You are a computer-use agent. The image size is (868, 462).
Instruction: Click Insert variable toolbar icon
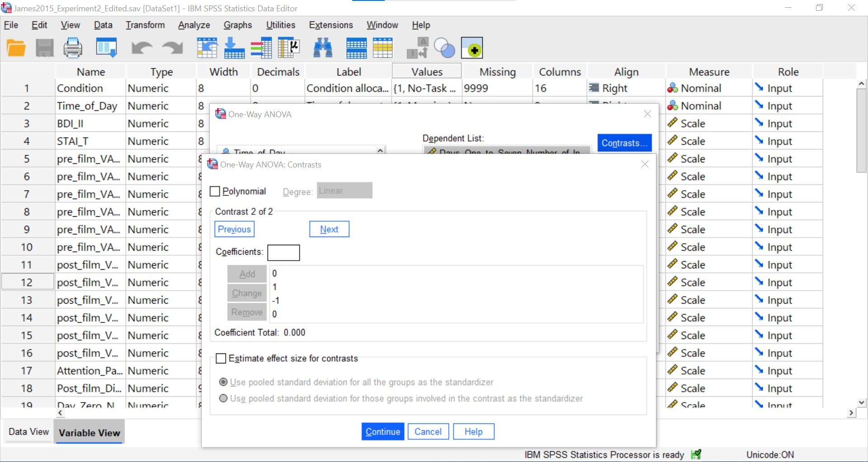(x=383, y=48)
